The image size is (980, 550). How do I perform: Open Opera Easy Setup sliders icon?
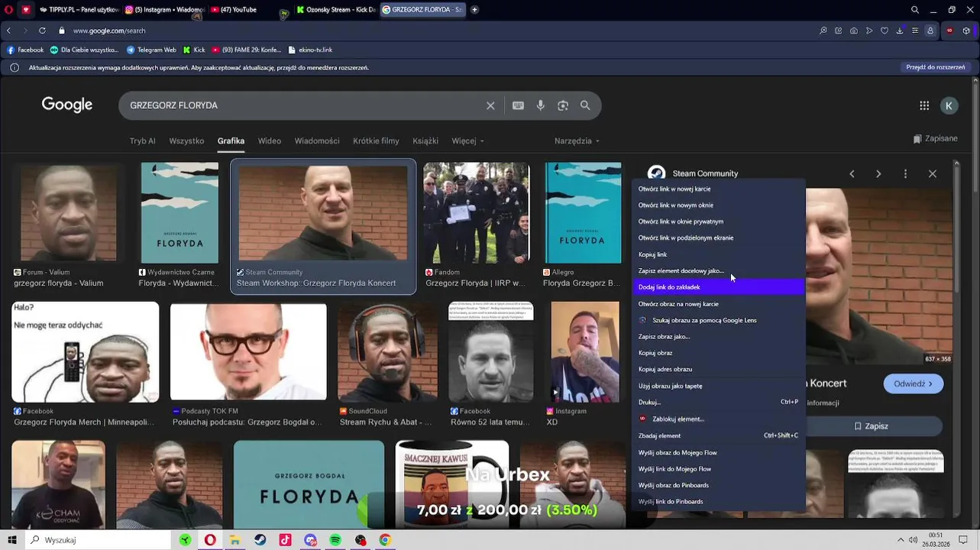coord(915,31)
